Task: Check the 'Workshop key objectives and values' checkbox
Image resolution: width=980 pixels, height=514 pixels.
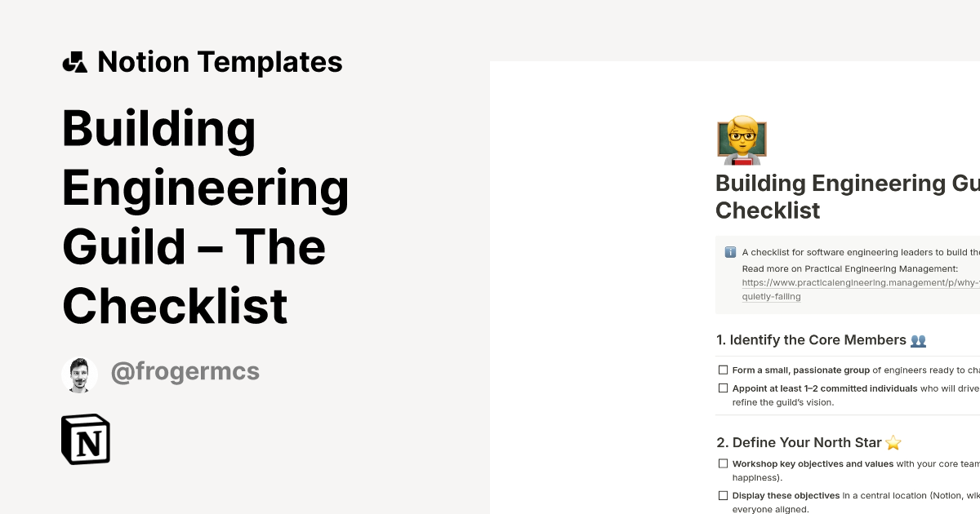Action: point(723,463)
